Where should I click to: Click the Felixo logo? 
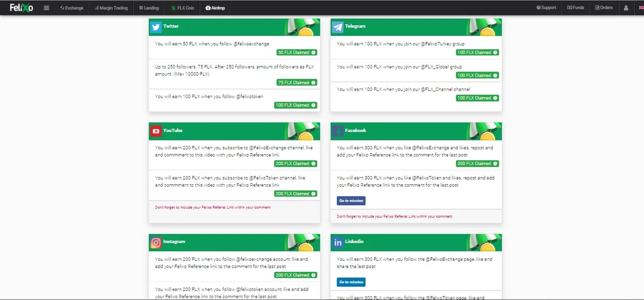21,8
